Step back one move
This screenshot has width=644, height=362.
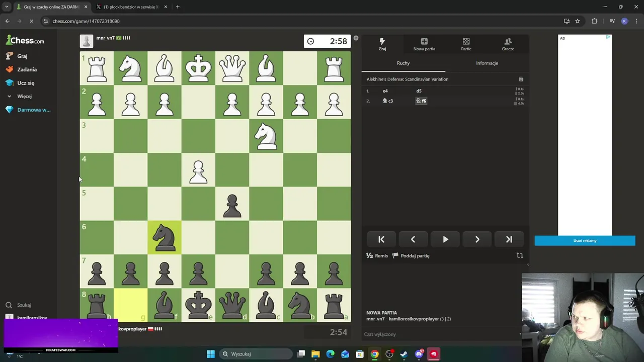pyautogui.click(x=413, y=239)
